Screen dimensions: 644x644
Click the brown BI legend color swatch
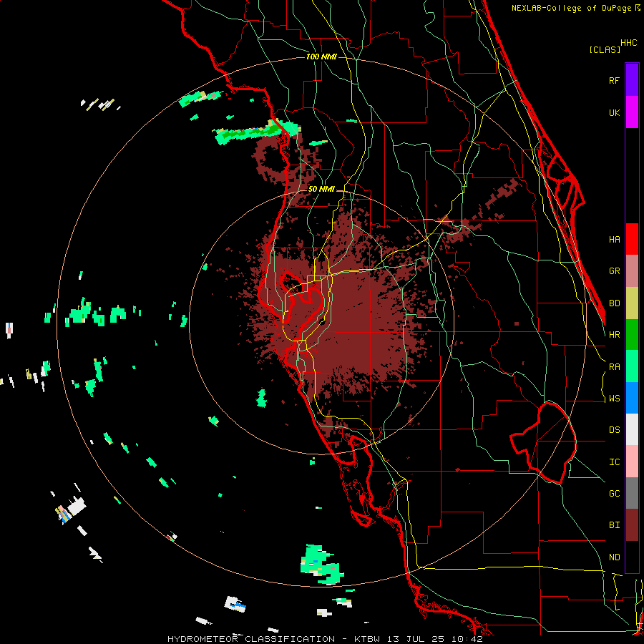tap(632, 525)
